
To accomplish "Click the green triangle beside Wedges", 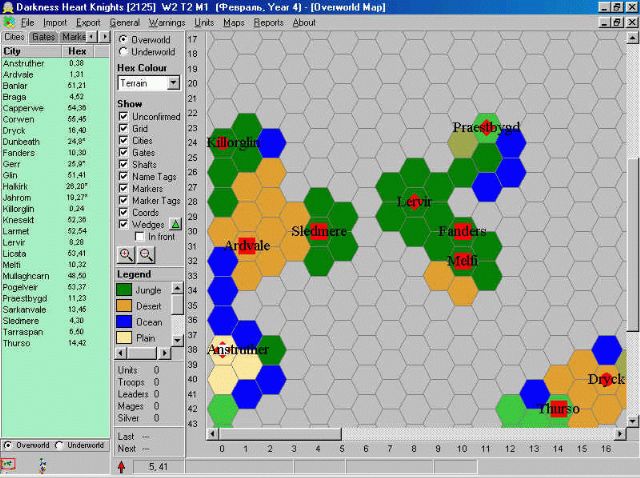I will (x=176, y=224).
